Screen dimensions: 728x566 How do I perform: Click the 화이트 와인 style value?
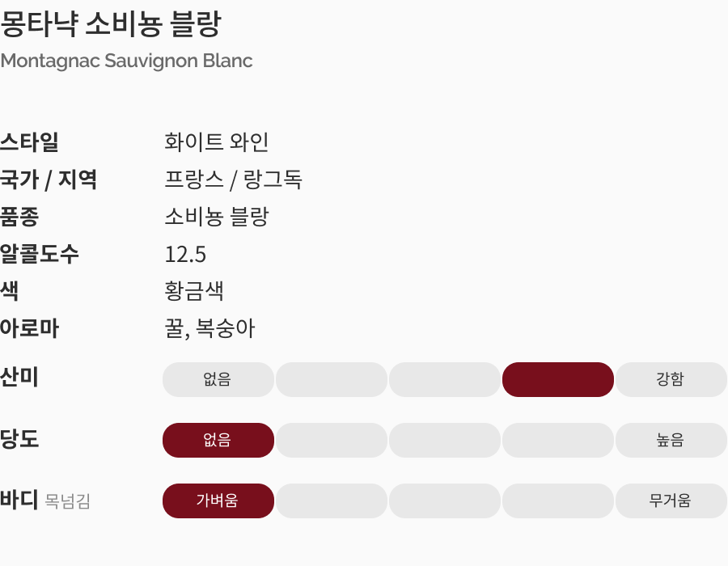point(217,142)
